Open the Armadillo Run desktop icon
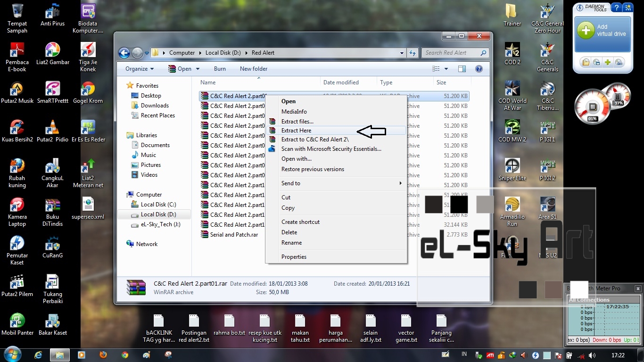 point(512,212)
